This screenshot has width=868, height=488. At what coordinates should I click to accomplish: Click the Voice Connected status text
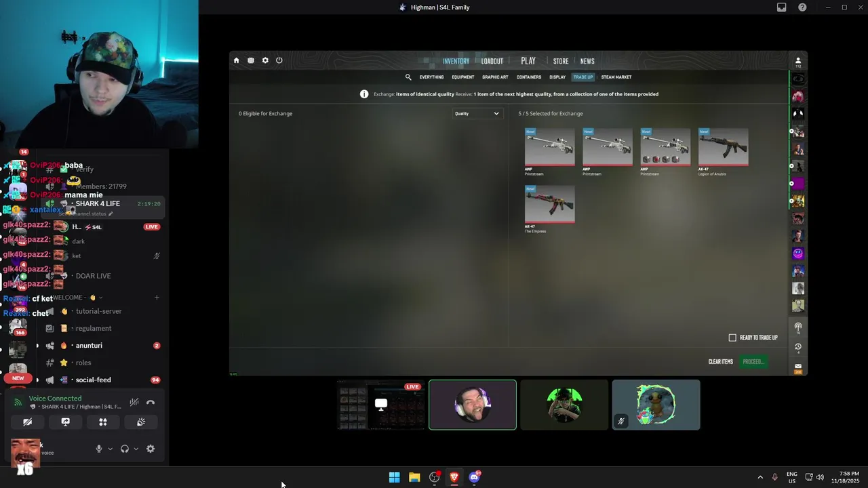click(x=55, y=399)
